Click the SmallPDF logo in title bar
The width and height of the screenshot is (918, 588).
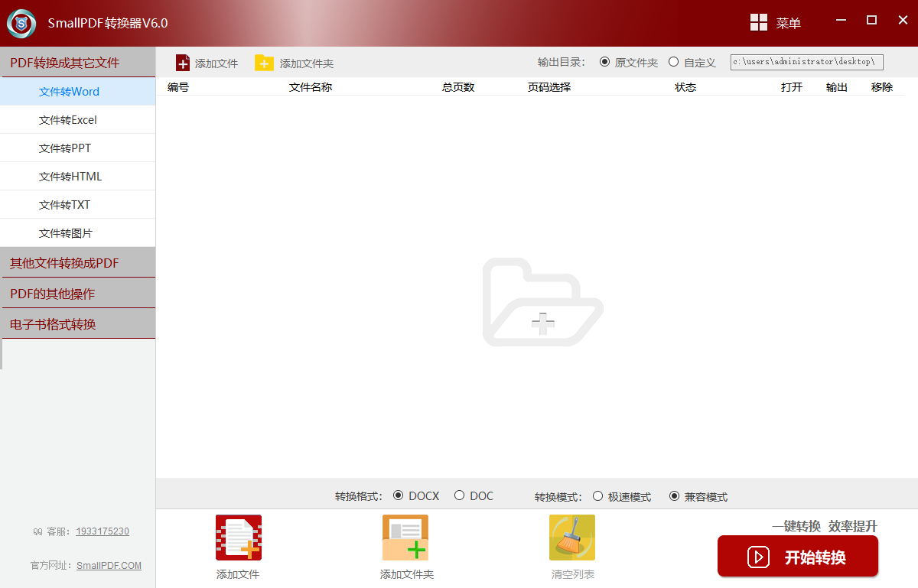pos(21,22)
